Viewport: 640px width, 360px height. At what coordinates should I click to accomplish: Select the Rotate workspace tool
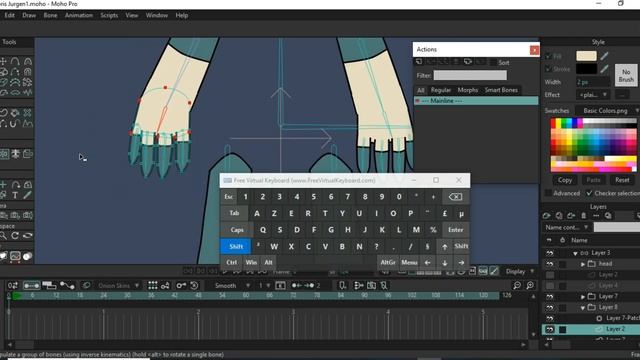coord(15,236)
